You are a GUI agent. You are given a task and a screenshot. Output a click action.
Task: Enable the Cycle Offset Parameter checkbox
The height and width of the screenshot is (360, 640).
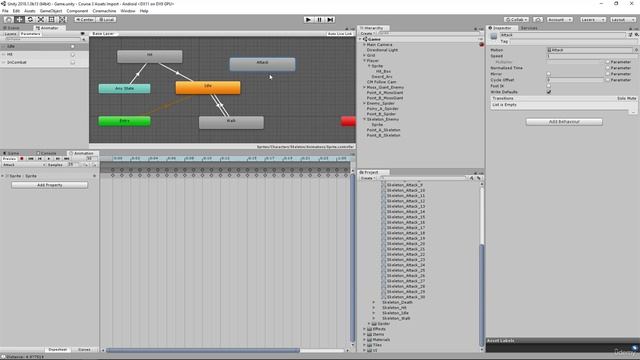pos(607,80)
